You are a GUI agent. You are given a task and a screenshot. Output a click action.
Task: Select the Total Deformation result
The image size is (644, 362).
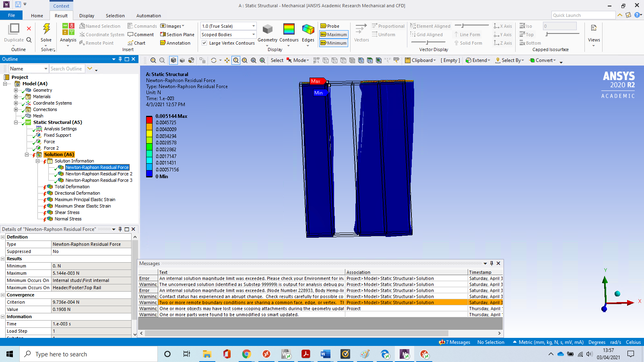pyautogui.click(x=72, y=187)
